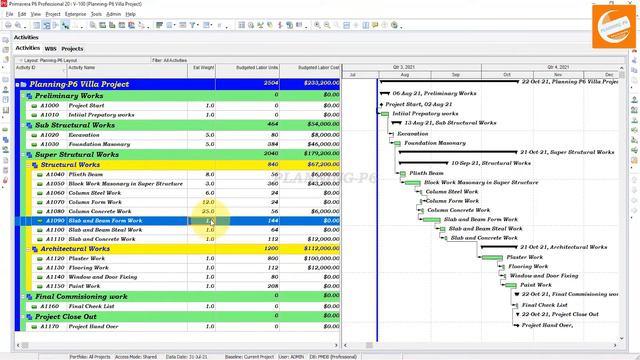Select the Activities tab
Screen dimensions: 640x360
(x=27, y=48)
